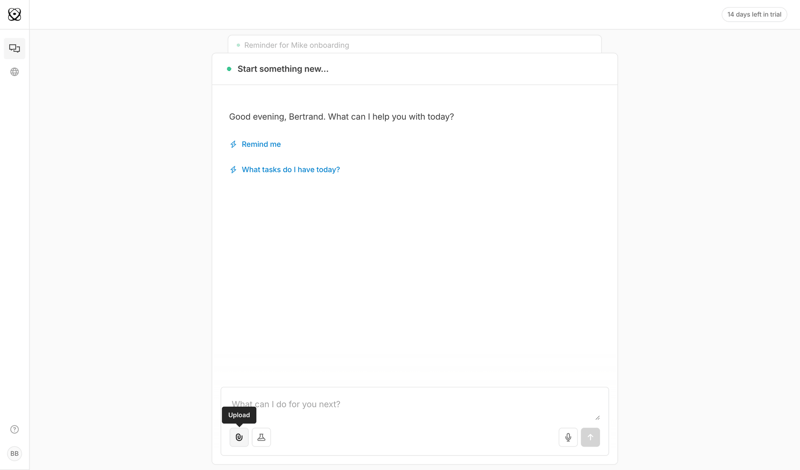Image resolution: width=800 pixels, height=470 pixels.
Task: Click the Good evening, Bertrand greeting text
Action: [x=341, y=117]
